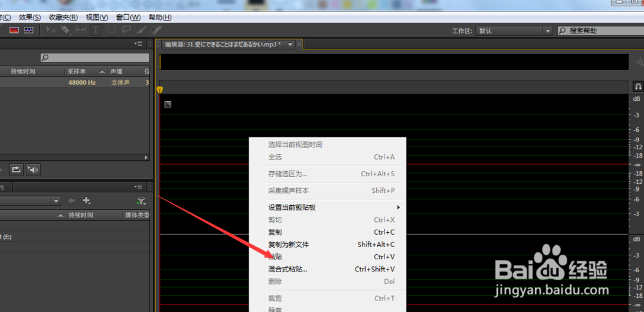This screenshot has width=644, height=312.
Task: Open the 收藏夹(R) menu
Action: (x=63, y=17)
